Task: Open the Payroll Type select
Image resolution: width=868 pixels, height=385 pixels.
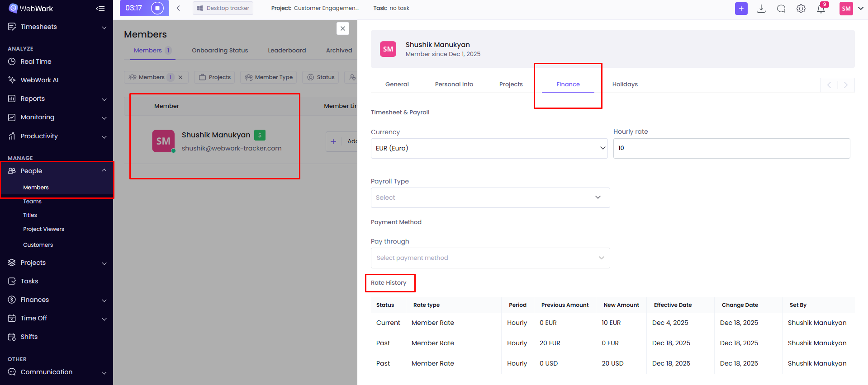Action: pyautogui.click(x=490, y=197)
